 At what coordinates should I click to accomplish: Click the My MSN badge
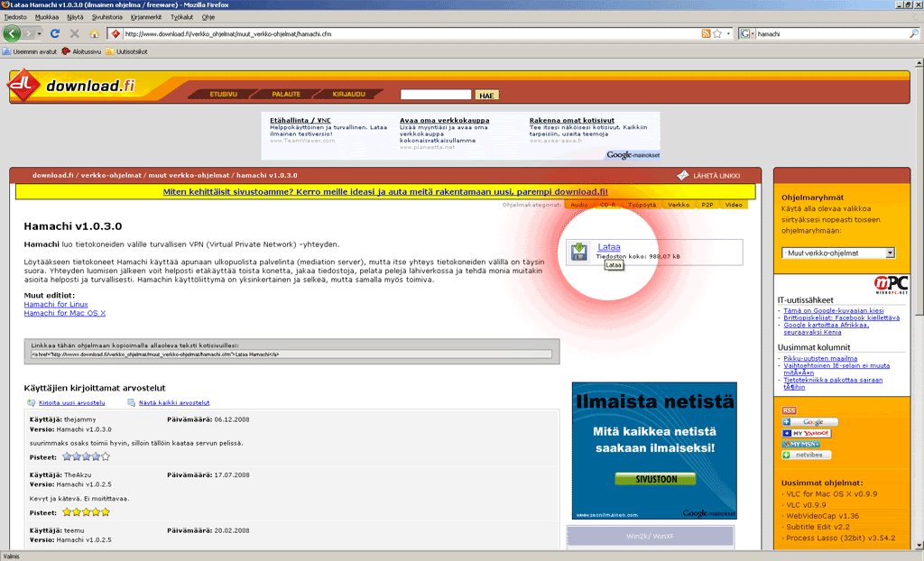[x=801, y=444]
